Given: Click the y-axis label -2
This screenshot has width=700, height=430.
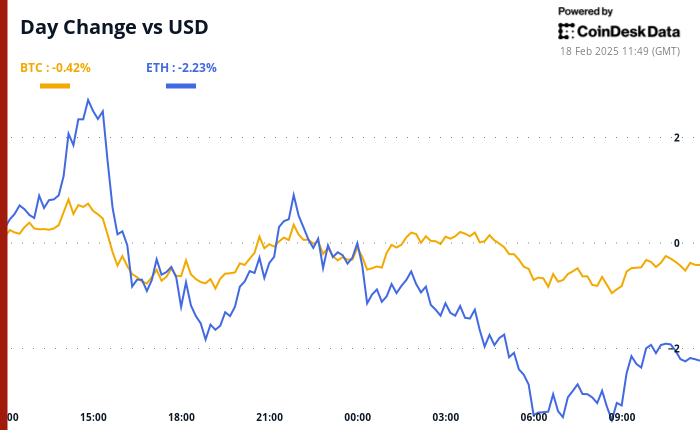Looking at the screenshot, I should tap(674, 348).
